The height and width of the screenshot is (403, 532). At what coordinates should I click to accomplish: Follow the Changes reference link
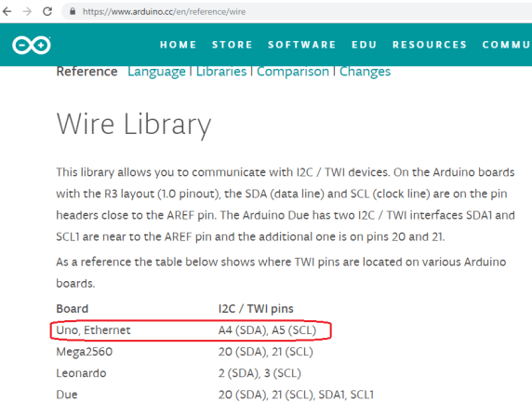tap(365, 72)
